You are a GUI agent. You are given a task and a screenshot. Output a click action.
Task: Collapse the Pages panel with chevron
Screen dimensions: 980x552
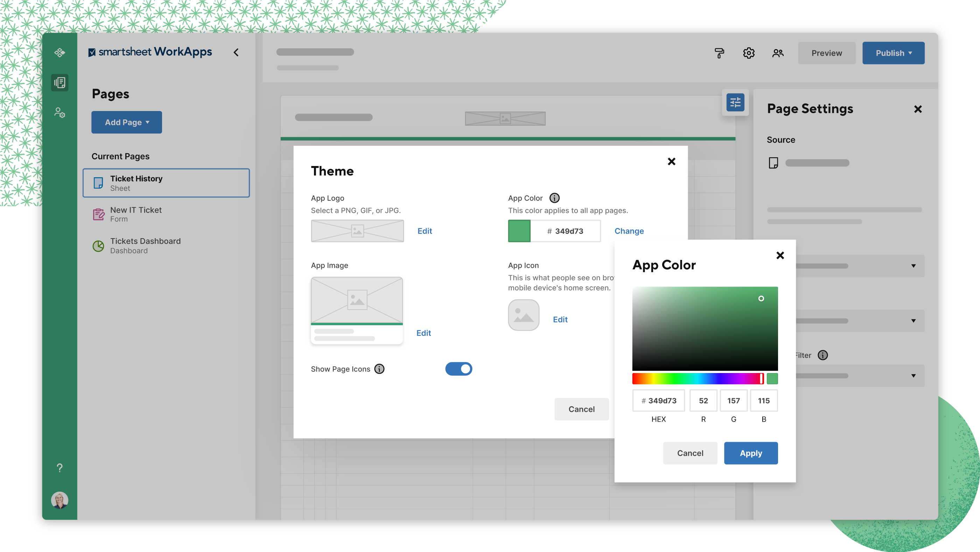[236, 53]
